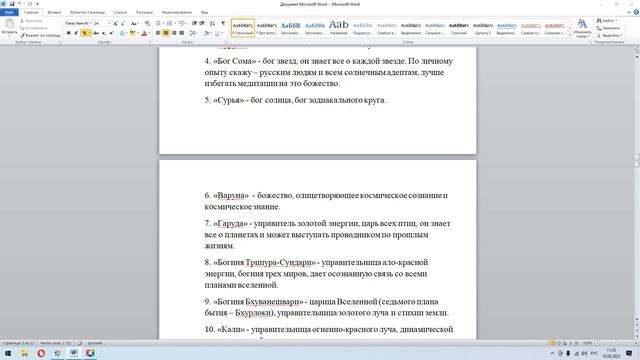
Task: Apply superscript formatting
Action: tap(111, 33)
